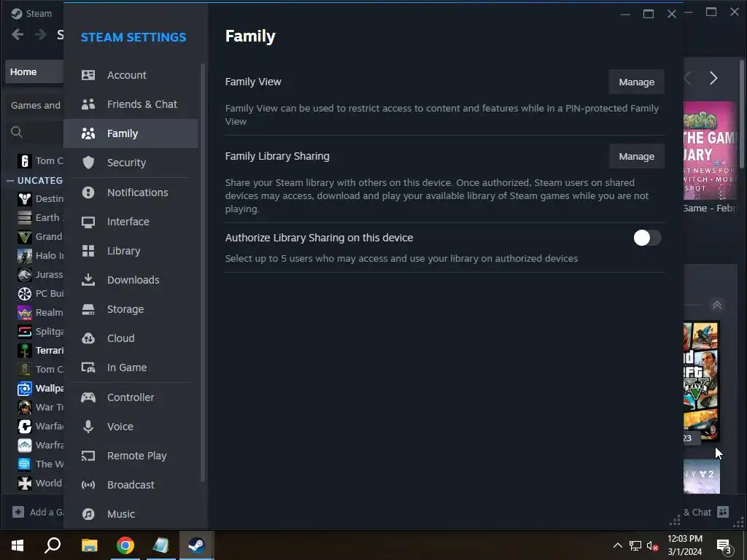Click the library search magnifier icon

coord(17,132)
